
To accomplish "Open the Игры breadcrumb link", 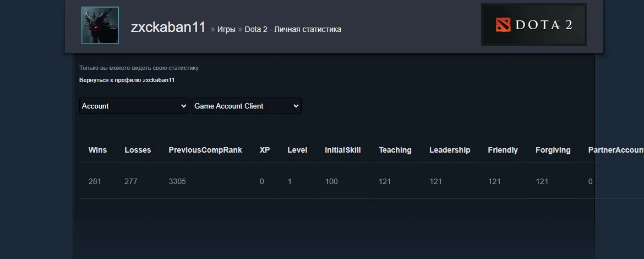I will tap(226, 29).
